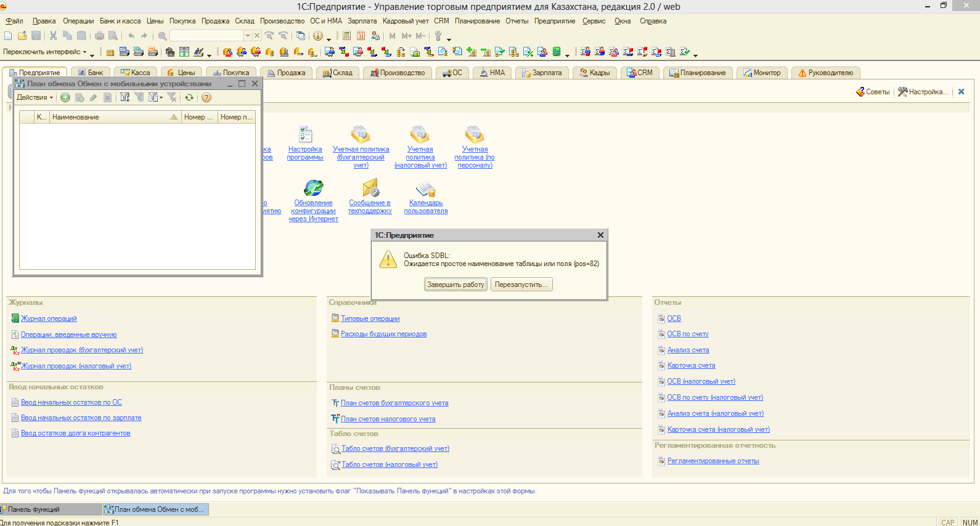Viewport: 980px width, 526px height.
Task: Open the search field dropdown arrow
Action: click(x=248, y=36)
